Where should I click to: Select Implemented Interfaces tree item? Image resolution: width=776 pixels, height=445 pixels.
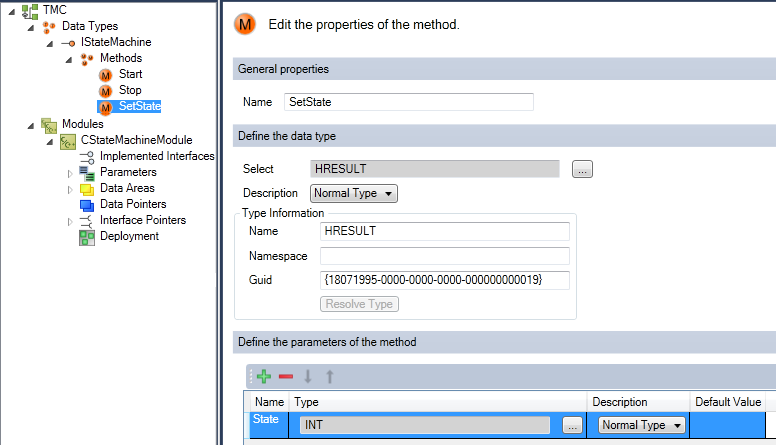[x=157, y=156]
